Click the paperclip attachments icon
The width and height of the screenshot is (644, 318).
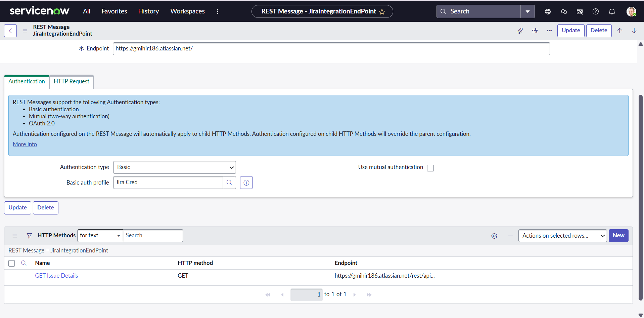coord(520,31)
